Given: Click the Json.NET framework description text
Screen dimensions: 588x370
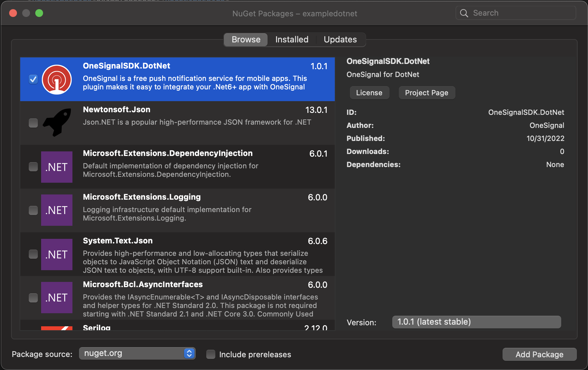Looking at the screenshot, I should 197,122.
